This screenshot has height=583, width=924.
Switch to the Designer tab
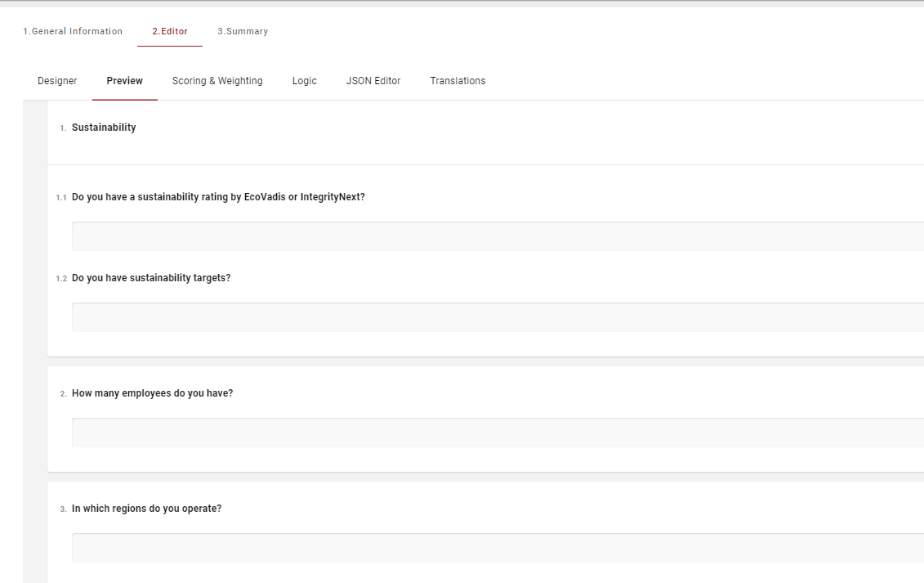point(57,81)
